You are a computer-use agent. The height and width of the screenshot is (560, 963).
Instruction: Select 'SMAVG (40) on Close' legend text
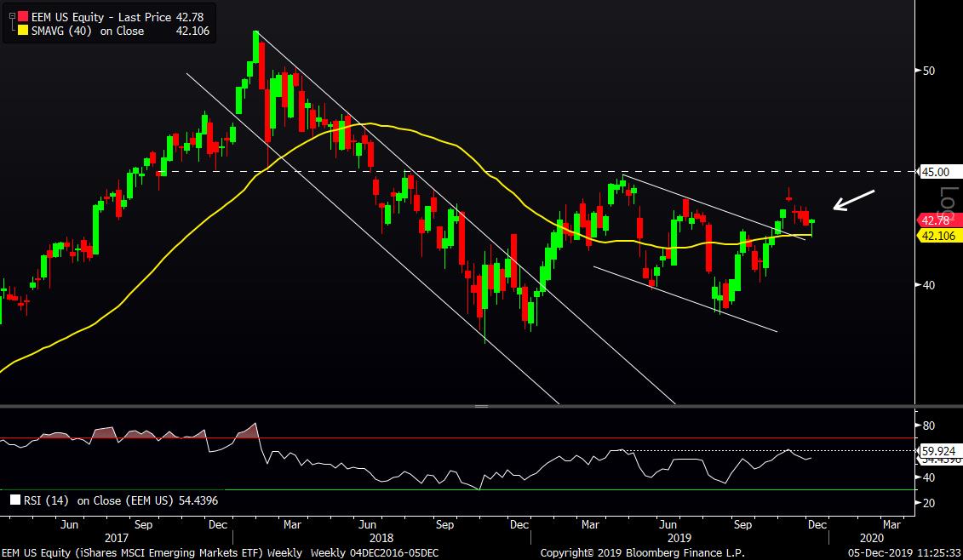87,31
